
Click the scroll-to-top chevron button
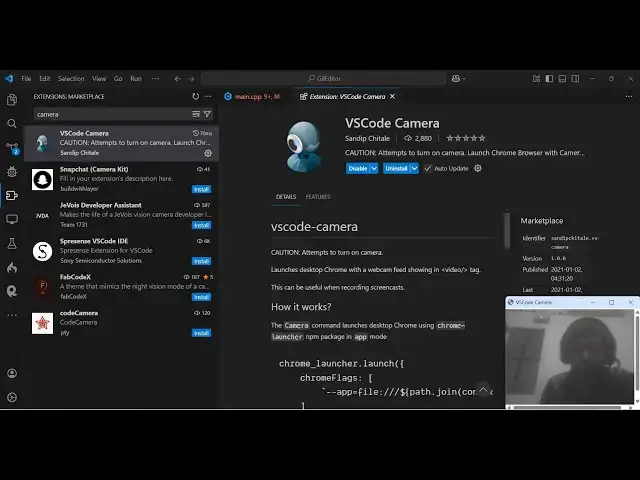(483, 390)
